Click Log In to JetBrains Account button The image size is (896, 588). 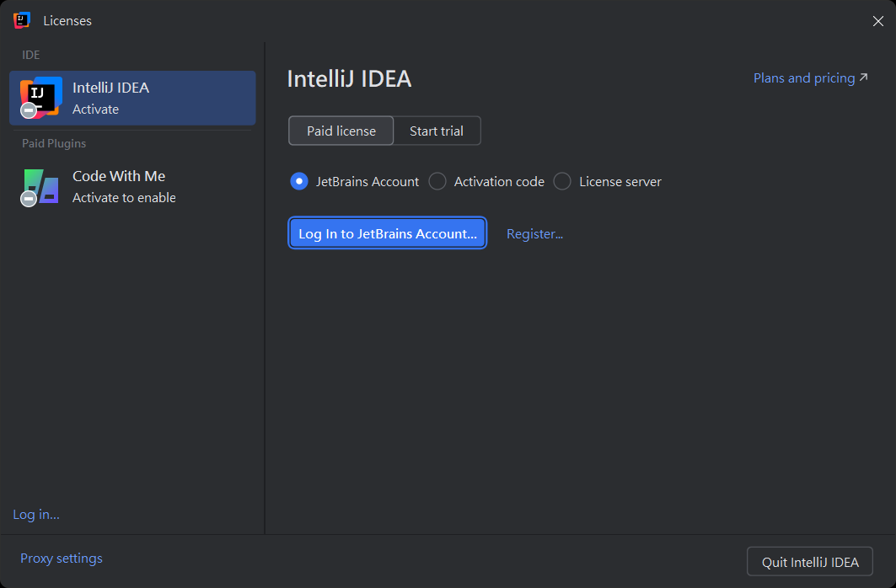[388, 233]
